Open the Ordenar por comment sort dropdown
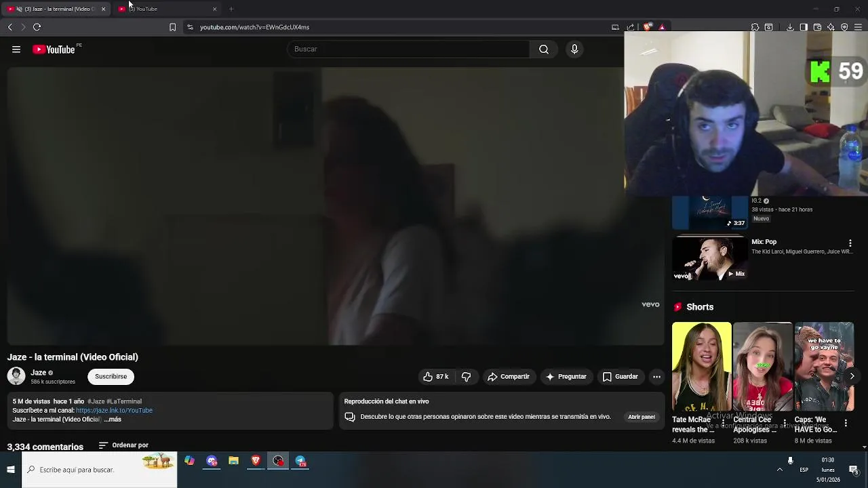 [x=123, y=445]
